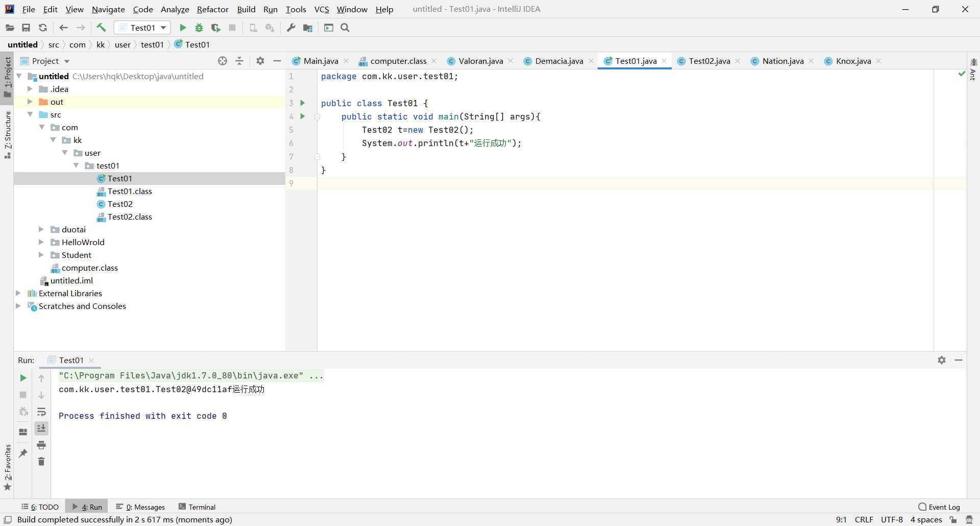Screen dimensions: 980x526
Task: Restore layout icon in Run panel
Action: pos(23,432)
